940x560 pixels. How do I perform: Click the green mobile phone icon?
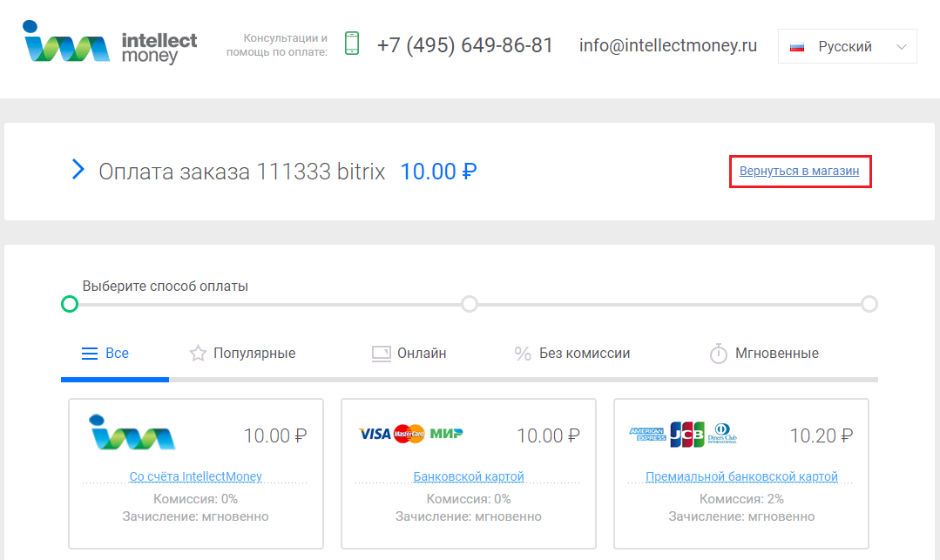[x=352, y=44]
